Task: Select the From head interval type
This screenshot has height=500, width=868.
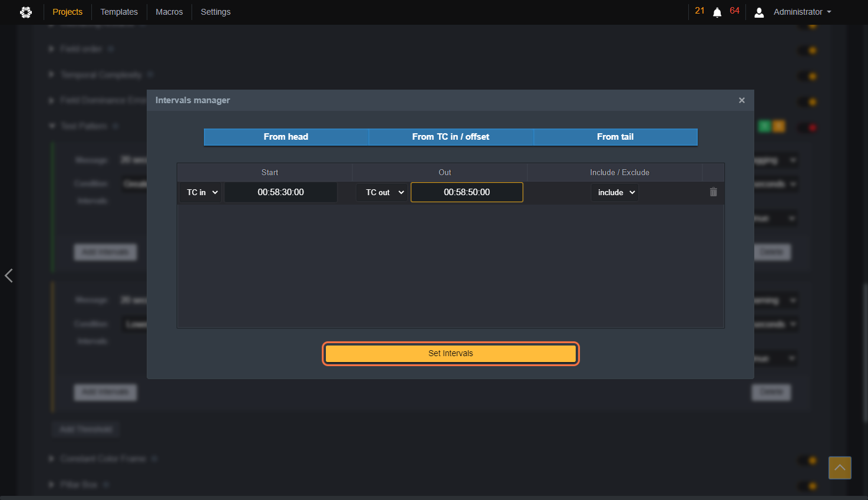Action: coord(286,137)
